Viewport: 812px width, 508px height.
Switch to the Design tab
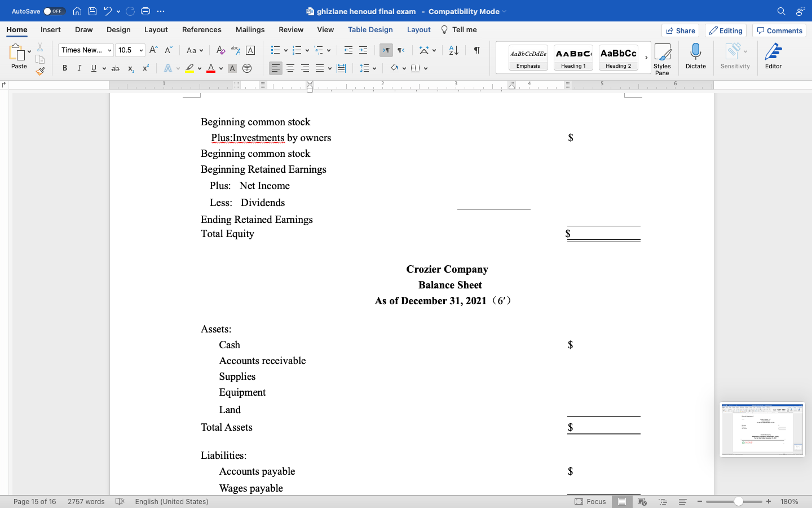pos(118,29)
